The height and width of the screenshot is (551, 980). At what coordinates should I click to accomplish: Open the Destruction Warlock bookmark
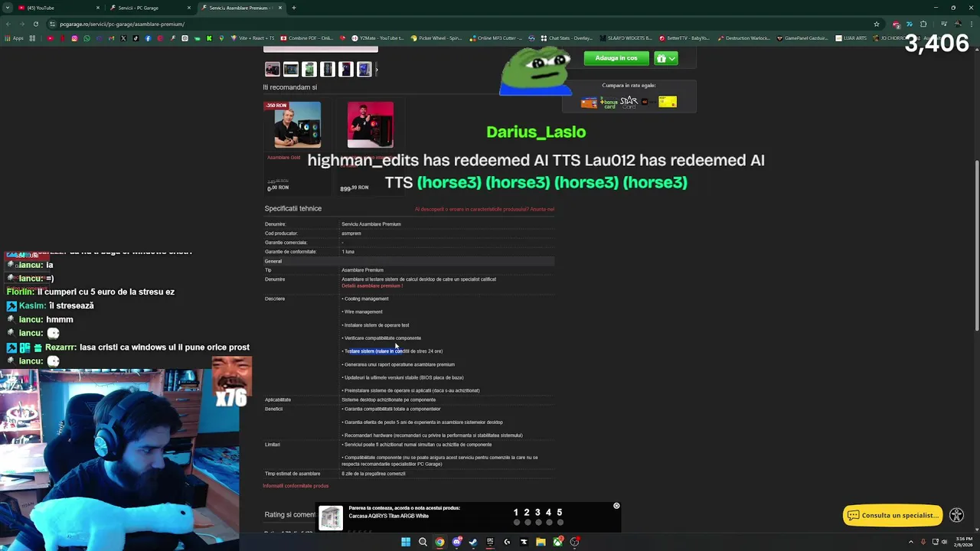coord(744,38)
